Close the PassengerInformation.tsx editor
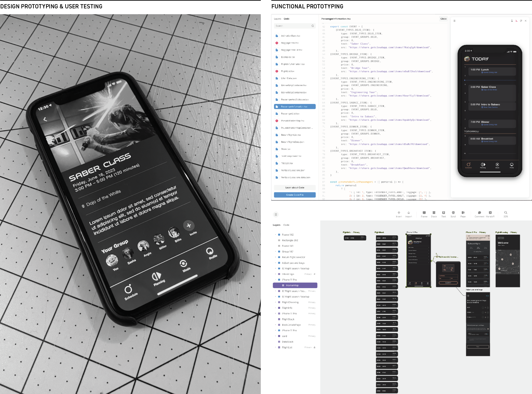The height and width of the screenshot is (394, 532). [x=443, y=19]
